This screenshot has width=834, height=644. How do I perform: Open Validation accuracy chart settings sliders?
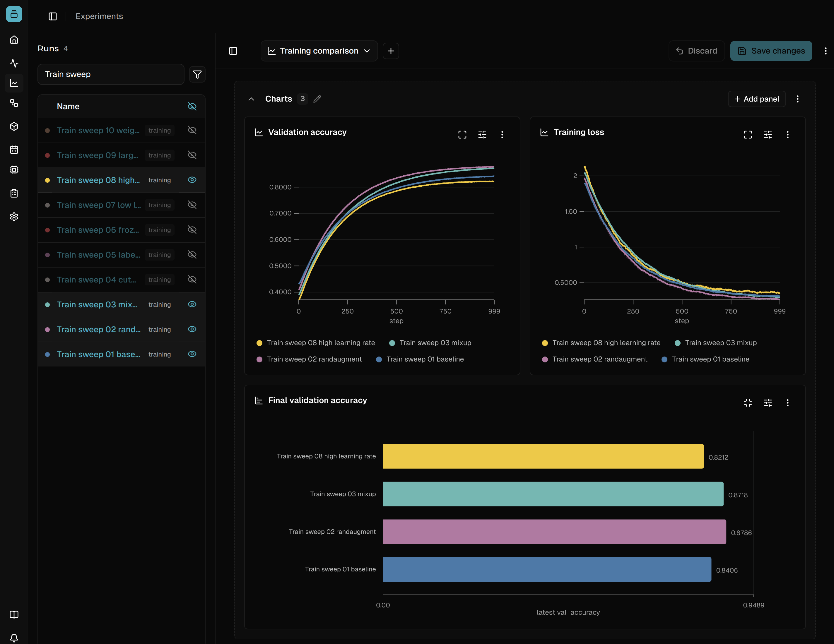(482, 134)
